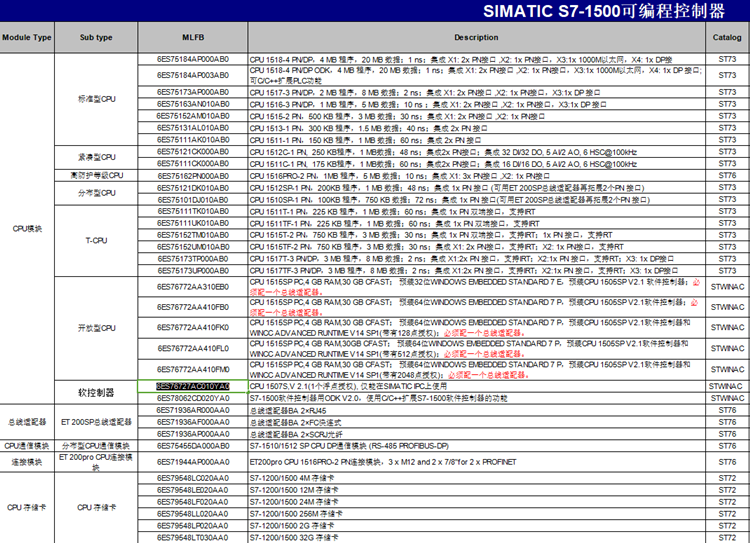Viewport: 750px width, 543px height.
Task: Click ST73 catalog cell in the 6ES75184AP000AB0 row
Action: click(x=727, y=59)
